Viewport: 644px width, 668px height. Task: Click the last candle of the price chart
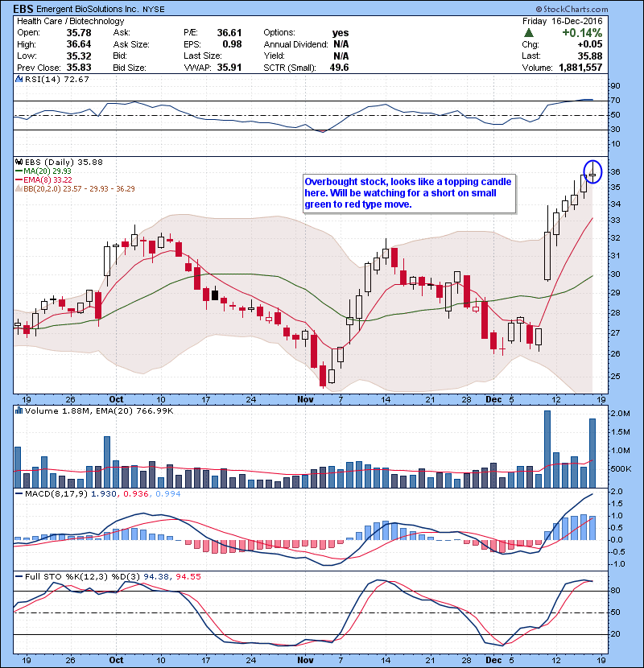point(592,175)
